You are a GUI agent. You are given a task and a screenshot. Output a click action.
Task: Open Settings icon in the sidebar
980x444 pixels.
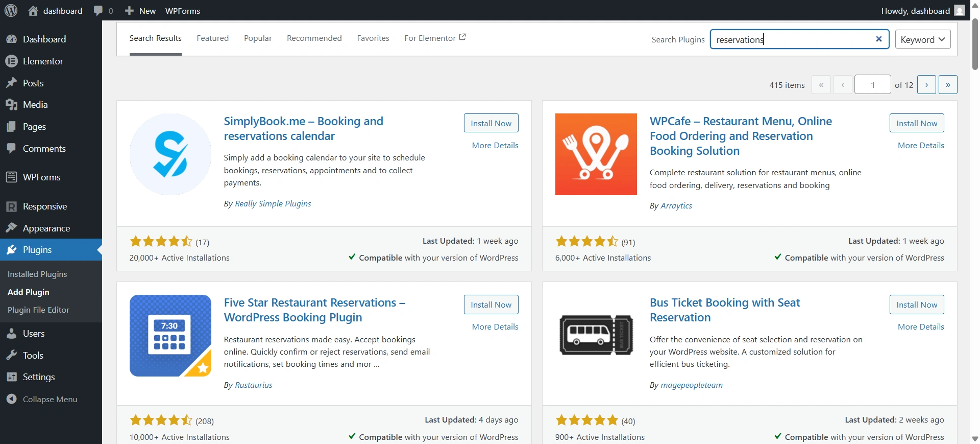coord(11,377)
